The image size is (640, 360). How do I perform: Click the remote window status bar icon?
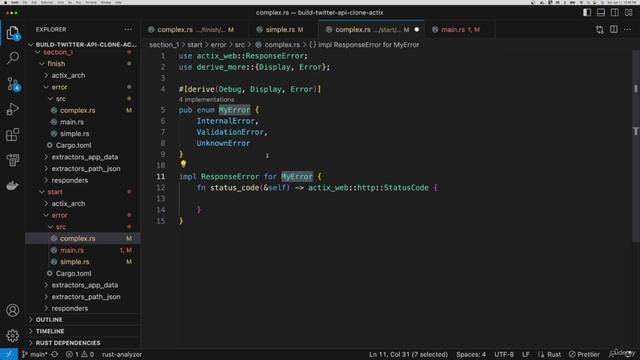point(9,354)
